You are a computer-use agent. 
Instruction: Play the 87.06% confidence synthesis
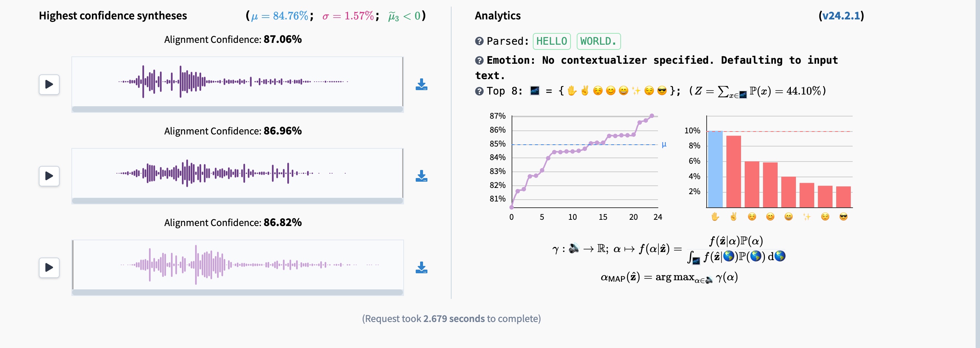tap(49, 84)
